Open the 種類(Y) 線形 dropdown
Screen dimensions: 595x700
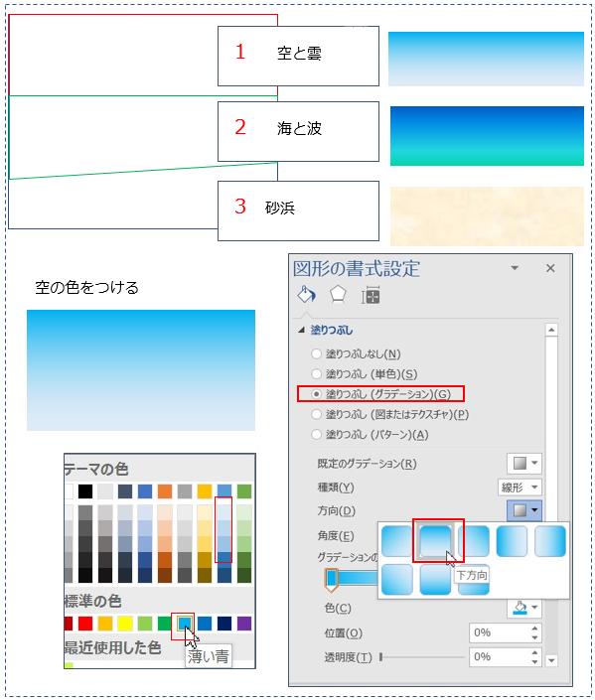pyautogui.click(x=520, y=488)
